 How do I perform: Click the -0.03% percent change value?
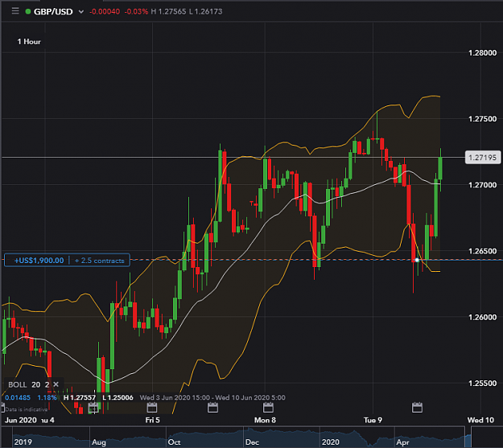point(136,12)
